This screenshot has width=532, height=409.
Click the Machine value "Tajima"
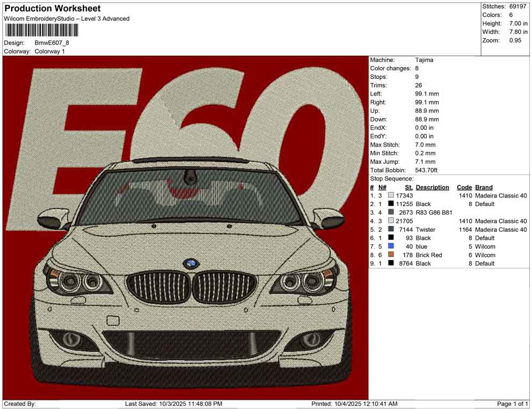[x=424, y=60]
